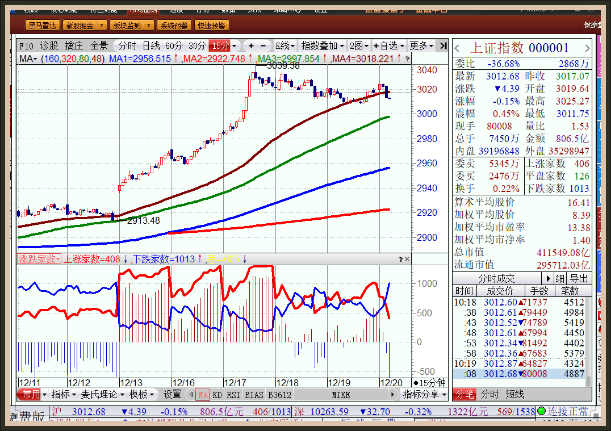Open the third orange dropdown button on the top toolbar
Image resolution: width=611 pixels, height=431 pixels.
[131, 25]
